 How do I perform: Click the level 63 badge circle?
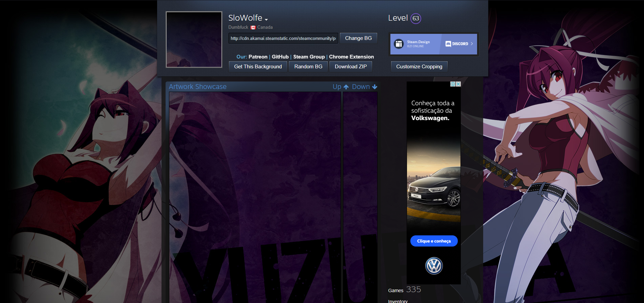[x=416, y=18]
